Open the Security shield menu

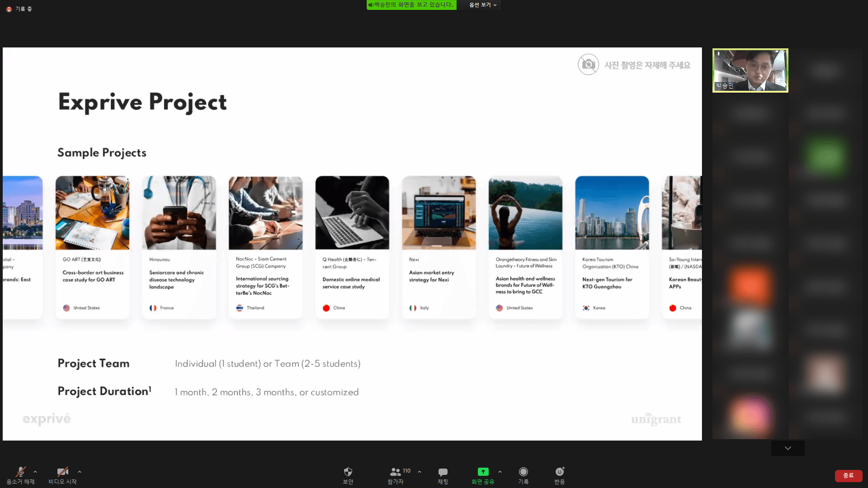(x=348, y=475)
